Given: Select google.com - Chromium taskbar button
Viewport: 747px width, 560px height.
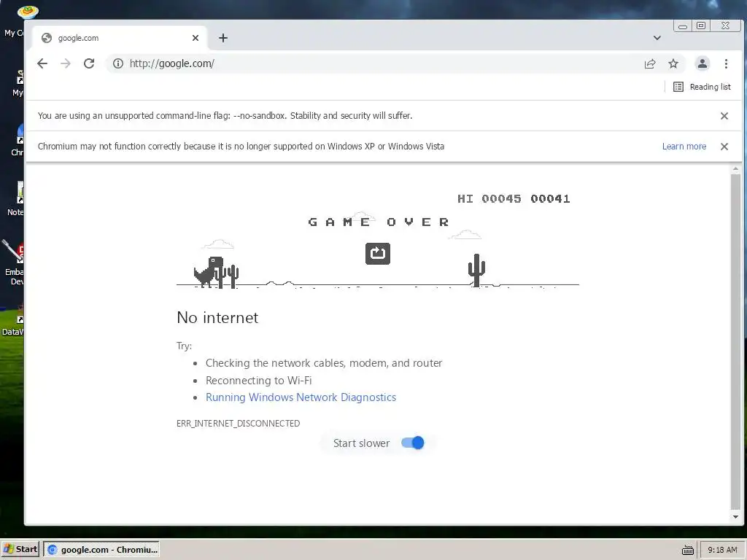Looking at the screenshot, I should point(102,550).
